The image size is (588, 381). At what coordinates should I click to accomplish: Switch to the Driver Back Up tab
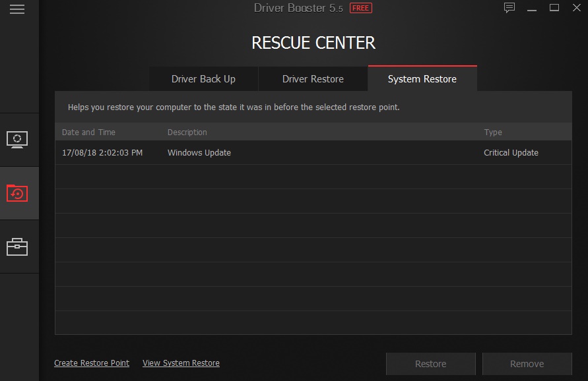(x=203, y=79)
